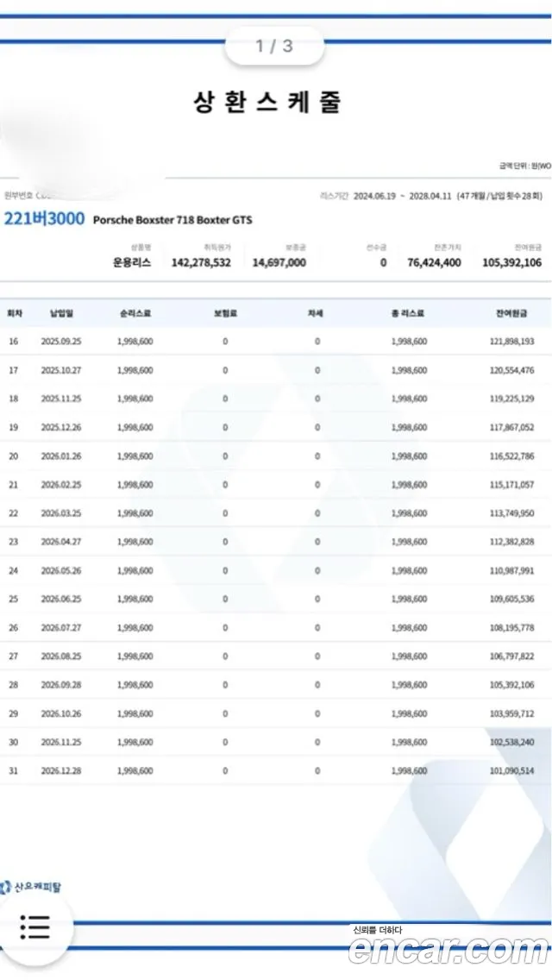Select payment date 2026.06.25 in row 25
Viewport: 552px width, 980px height.
[61, 599]
